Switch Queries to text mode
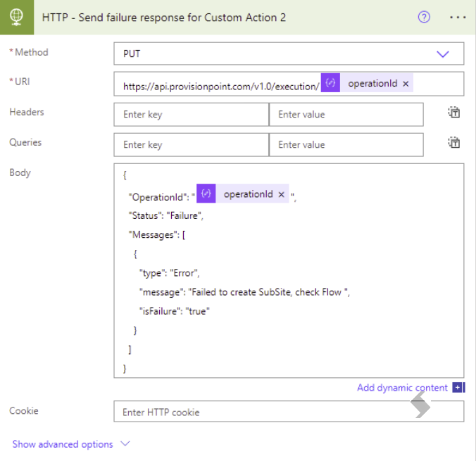The height and width of the screenshot is (461, 476). pos(454,143)
